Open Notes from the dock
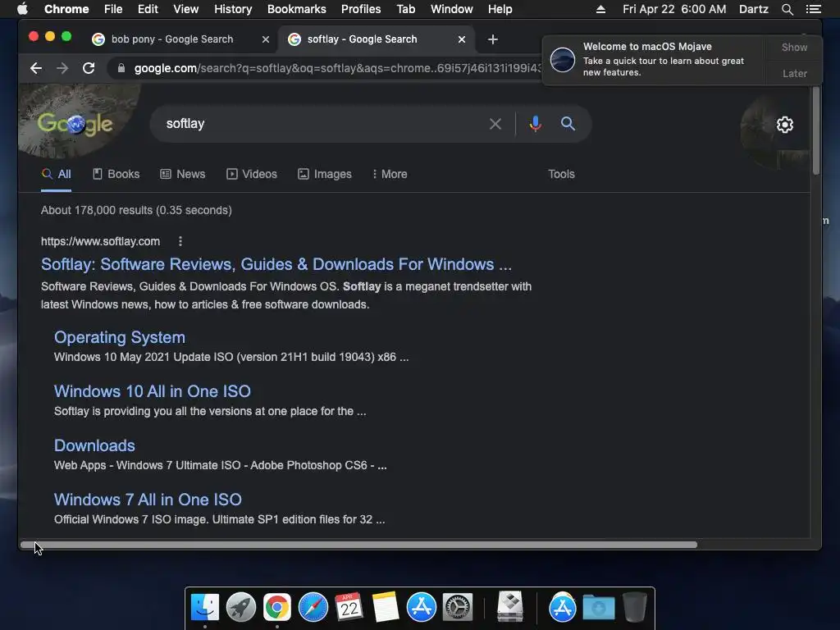Screen dimensions: 840x630 click(386, 608)
